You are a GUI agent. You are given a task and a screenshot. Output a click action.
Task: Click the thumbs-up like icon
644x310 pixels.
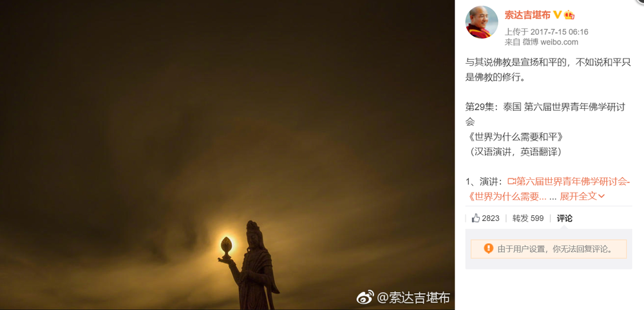click(x=476, y=218)
